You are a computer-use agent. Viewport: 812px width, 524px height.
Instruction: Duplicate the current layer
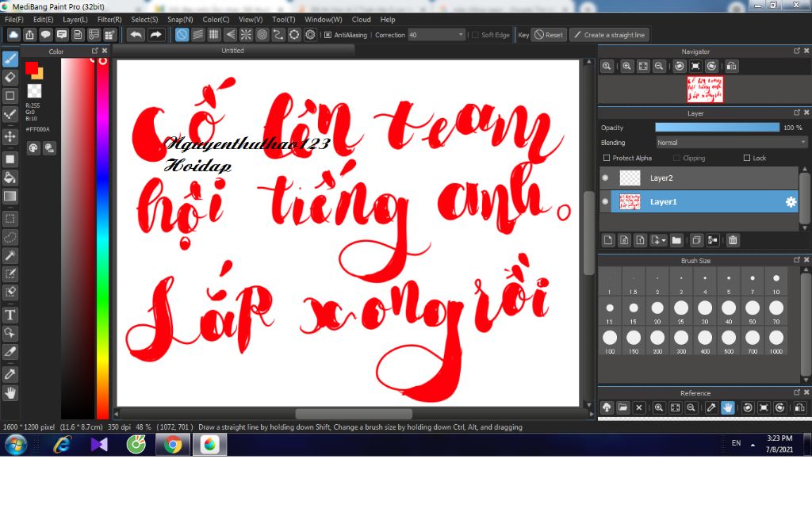coord(696,240)
